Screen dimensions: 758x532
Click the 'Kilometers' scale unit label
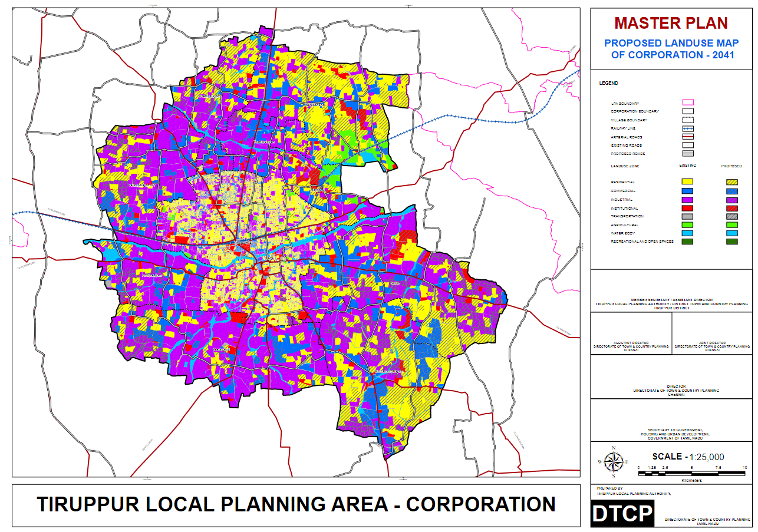[691, 481]
